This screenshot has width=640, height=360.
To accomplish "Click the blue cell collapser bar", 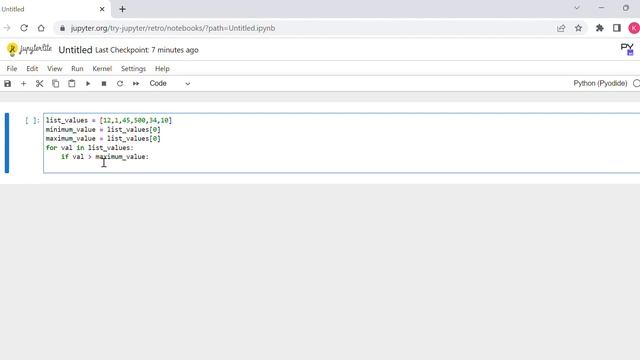I will click(x=7, y=143).
